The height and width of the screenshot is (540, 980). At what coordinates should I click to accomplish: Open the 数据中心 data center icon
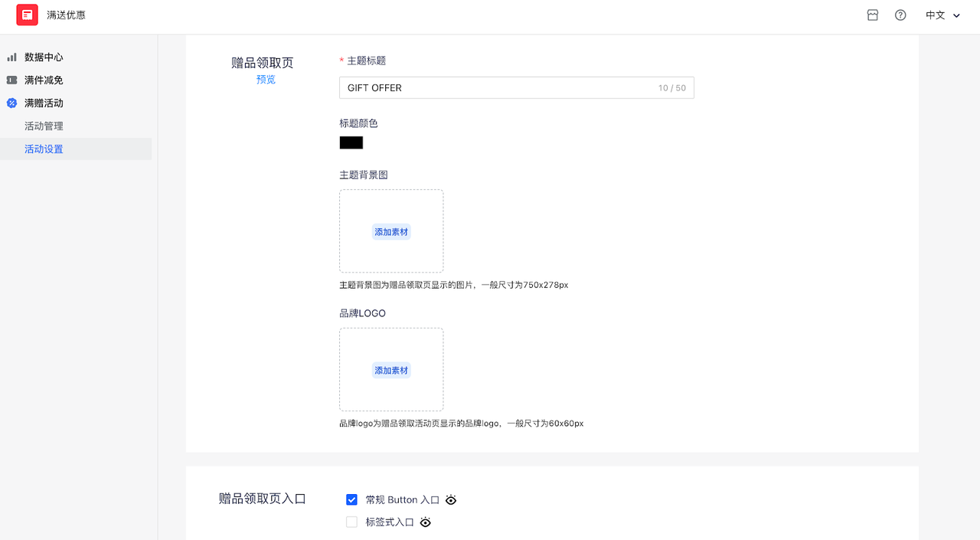(x=12, y=57)
